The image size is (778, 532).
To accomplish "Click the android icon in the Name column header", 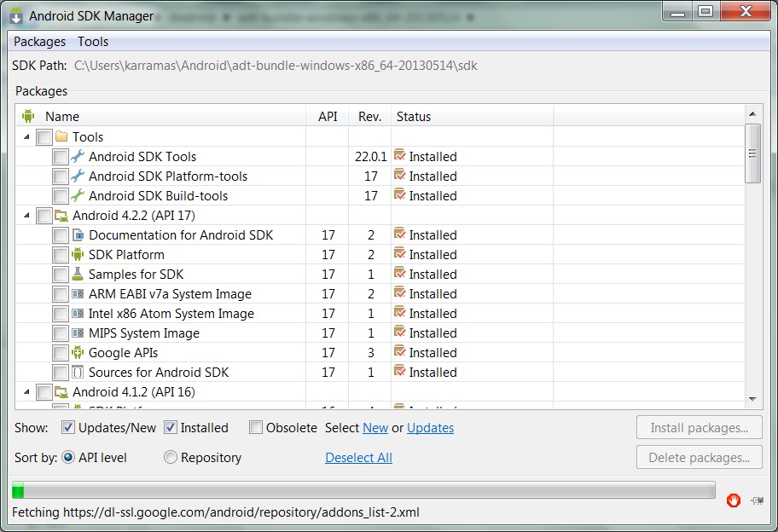I will pos(28,117).
